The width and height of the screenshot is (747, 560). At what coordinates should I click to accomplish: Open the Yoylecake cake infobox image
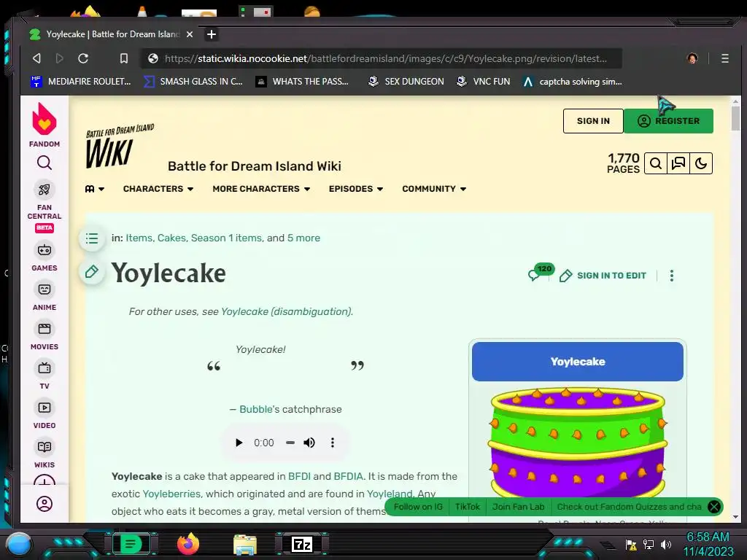[x=577, y=442]
